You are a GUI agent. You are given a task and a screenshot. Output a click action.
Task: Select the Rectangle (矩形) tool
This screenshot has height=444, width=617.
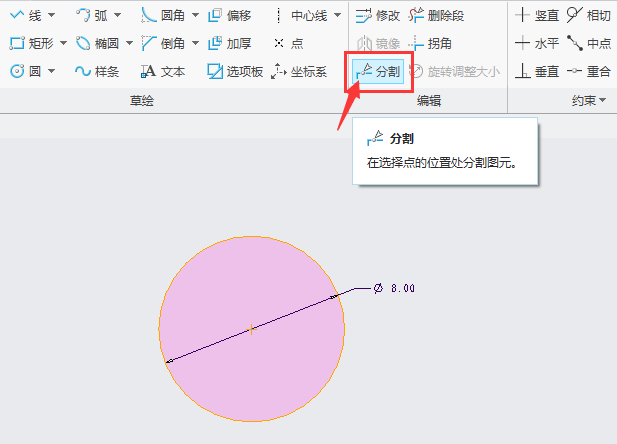pos(31,43)
